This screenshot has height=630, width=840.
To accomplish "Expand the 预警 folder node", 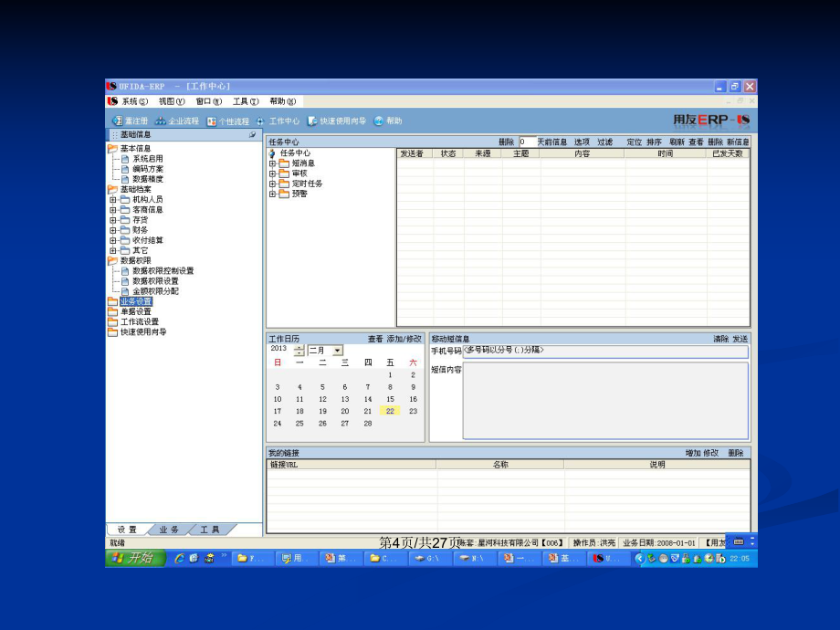I will pyautogui.click(x=272, y=194).
